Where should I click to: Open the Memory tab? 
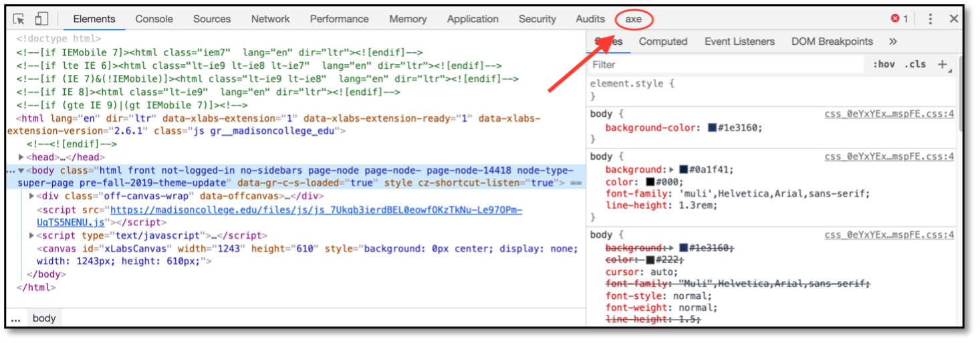tap(408, 19)
